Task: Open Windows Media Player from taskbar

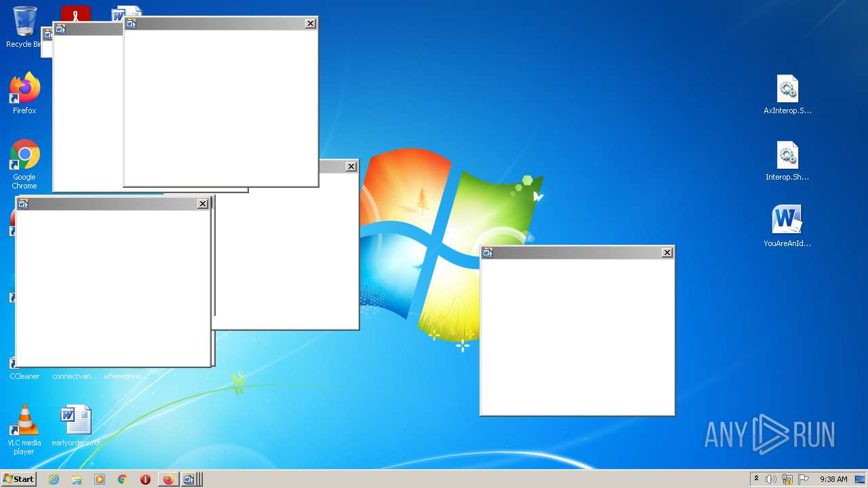Action: pos(100,479)
